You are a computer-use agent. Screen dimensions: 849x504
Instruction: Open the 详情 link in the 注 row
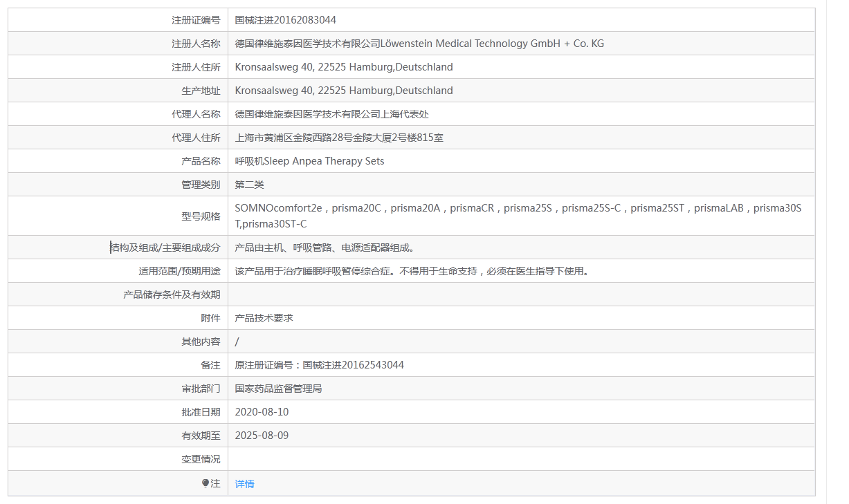click(x=244, y=484)
